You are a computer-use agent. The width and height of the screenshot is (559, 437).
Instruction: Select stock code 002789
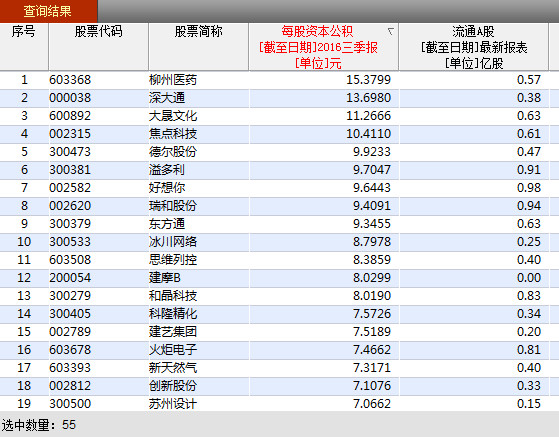point(70,332)
